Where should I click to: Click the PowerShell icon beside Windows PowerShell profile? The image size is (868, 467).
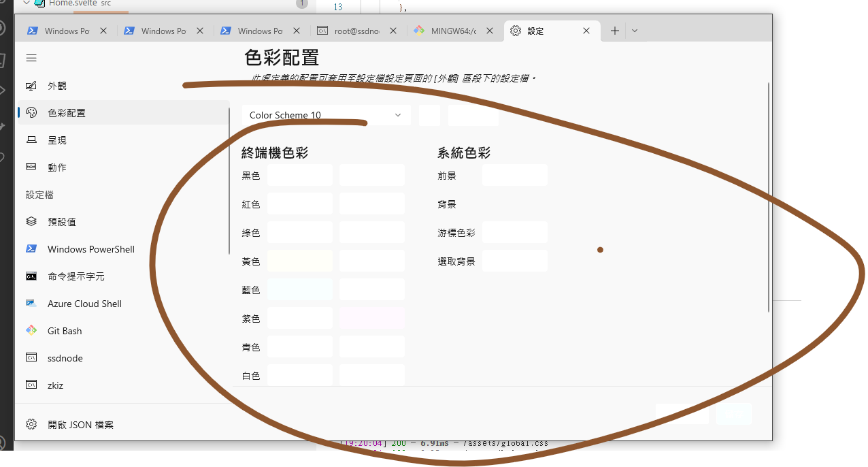(x=31, y=249)
